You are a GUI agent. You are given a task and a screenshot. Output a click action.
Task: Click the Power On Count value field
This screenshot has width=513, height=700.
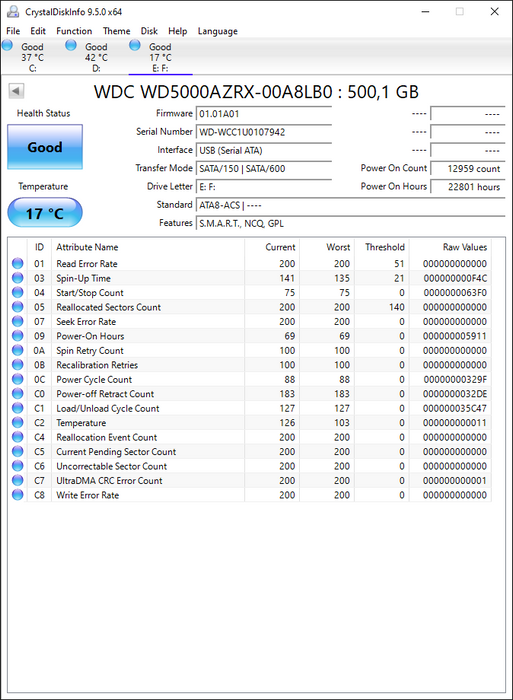click(x=468, y=169)
